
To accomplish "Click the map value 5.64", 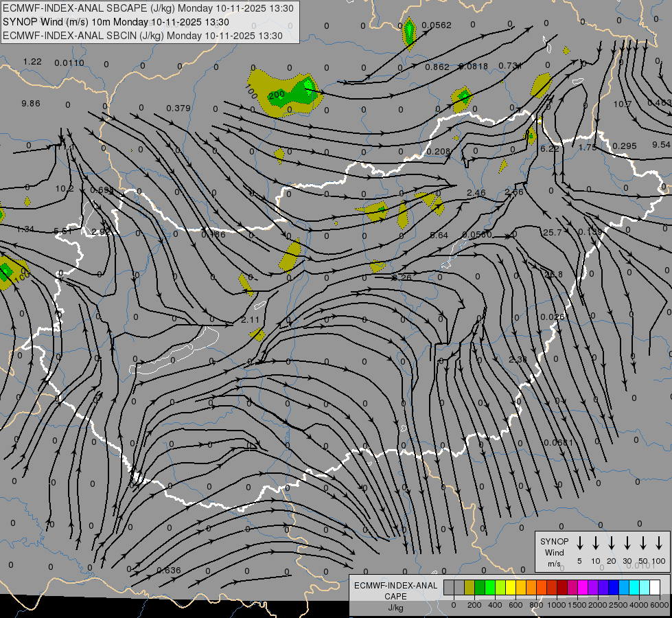I will pos(439,235).
